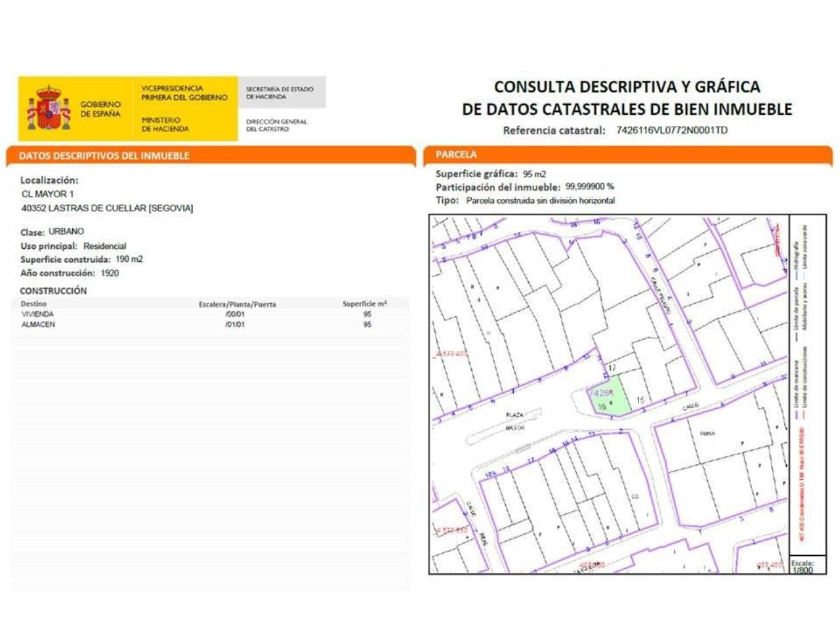Select the Uso principal value Residencial
Viewport: 840px width, 630px height.
(105, 246)
